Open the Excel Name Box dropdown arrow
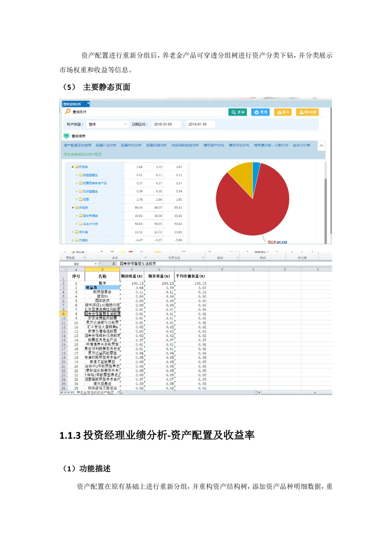Screen dimensions: 392x555 96,264
